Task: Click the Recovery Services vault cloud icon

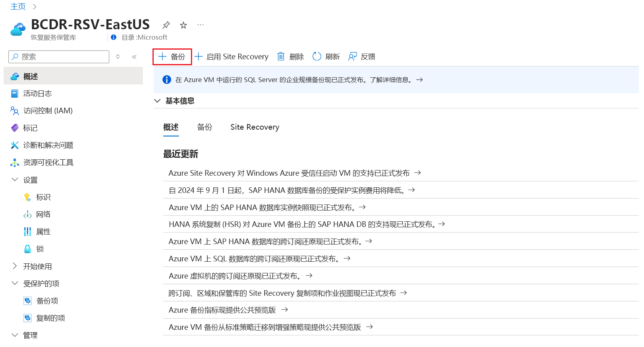Action: pyautogui.click(x=18, y=29)
